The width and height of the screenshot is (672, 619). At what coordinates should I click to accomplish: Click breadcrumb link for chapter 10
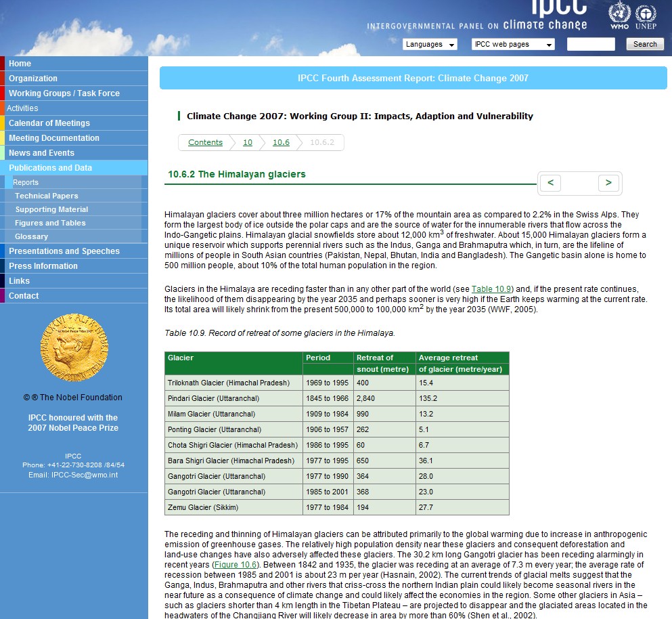click(x=248, y=142)
